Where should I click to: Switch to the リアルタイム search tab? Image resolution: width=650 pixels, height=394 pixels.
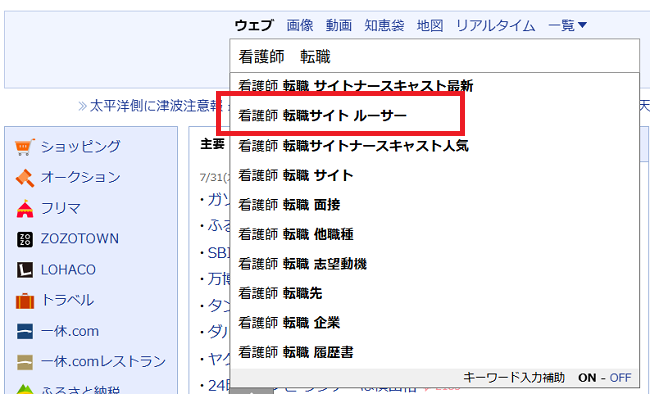495,25
